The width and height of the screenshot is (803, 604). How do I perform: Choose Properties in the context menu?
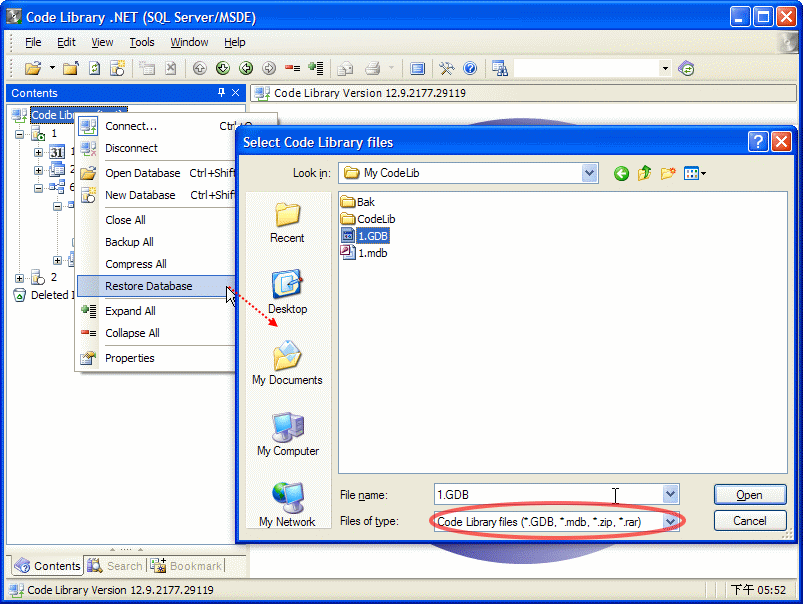pos(156,358)
